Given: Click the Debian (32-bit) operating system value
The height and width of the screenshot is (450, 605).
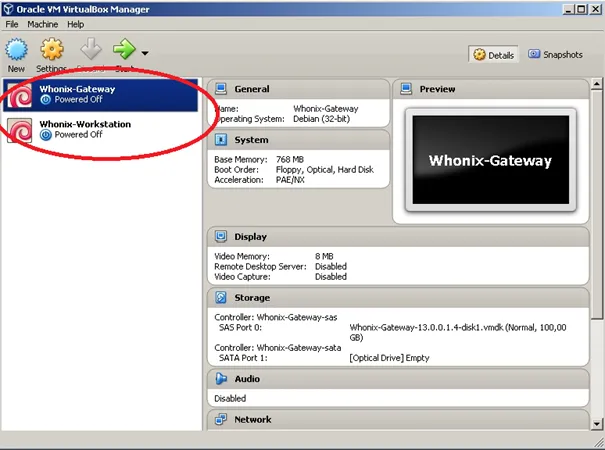Looking at the screenshot, I should (x=321, y=119).
